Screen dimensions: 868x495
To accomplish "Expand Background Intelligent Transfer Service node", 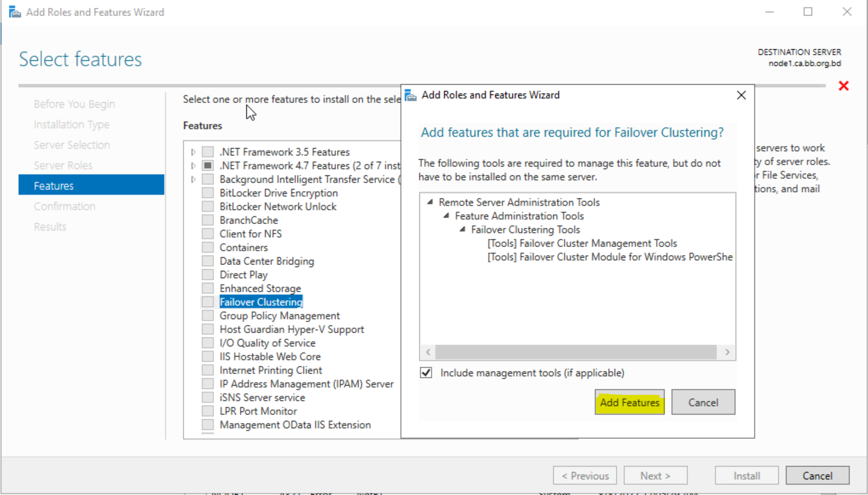I will click(x=193, y=179).
